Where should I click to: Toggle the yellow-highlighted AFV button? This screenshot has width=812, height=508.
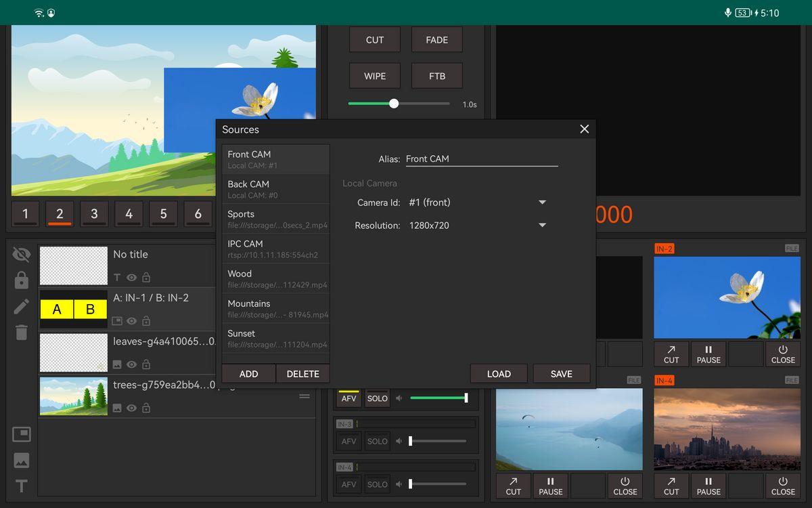coord(349,398)
